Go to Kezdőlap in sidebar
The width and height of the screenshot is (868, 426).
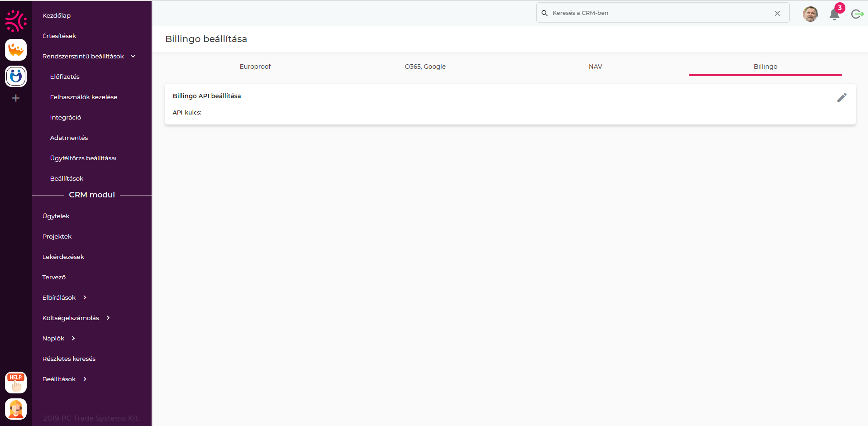(57, 15)
